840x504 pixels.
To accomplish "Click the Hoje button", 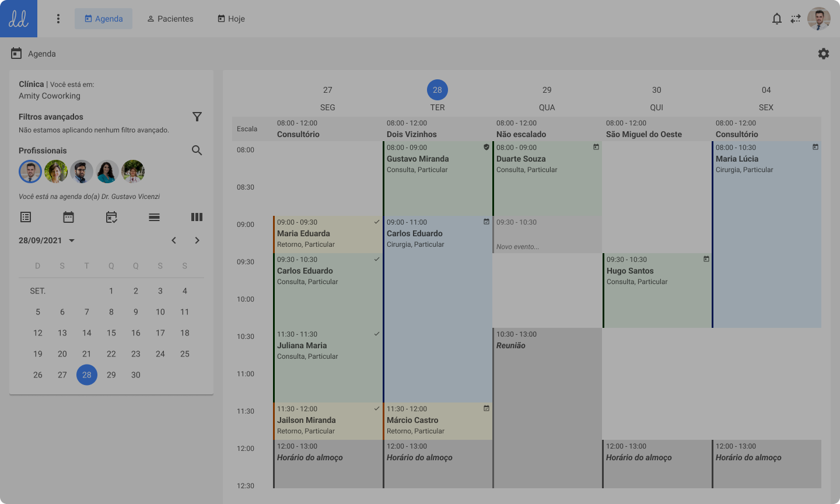I will click(x=231, y=18).
